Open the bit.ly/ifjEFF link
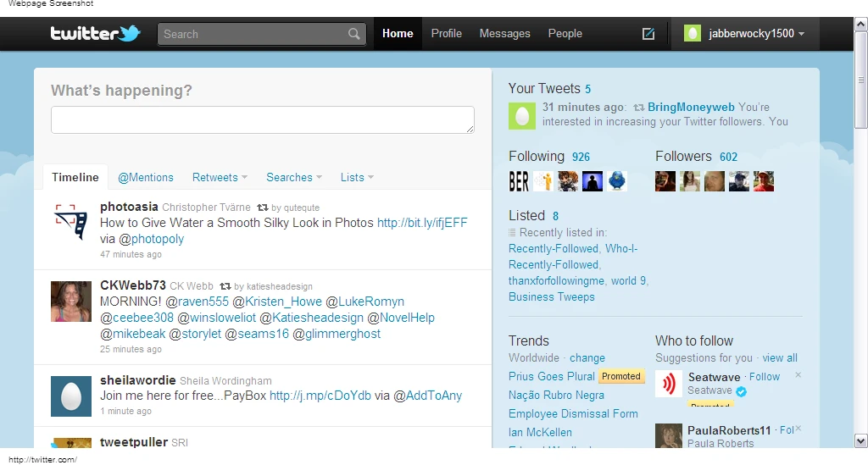868x465 pixels. pyautogui.click(x=422, y=223)
